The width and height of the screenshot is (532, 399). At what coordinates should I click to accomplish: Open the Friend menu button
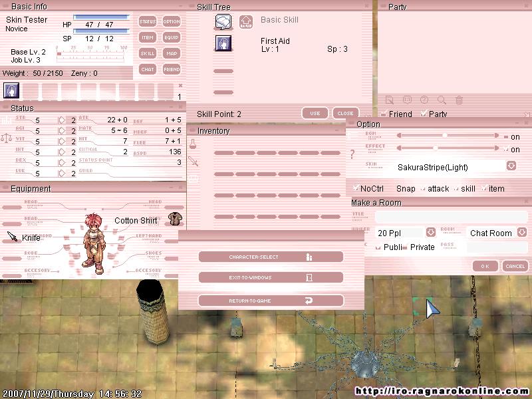[x=172, y=69]
